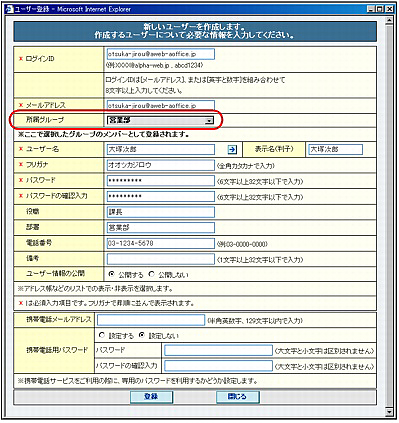Click the 表示名(判子) input field
The image size is (399, 423).
click(x=335, y=150)
